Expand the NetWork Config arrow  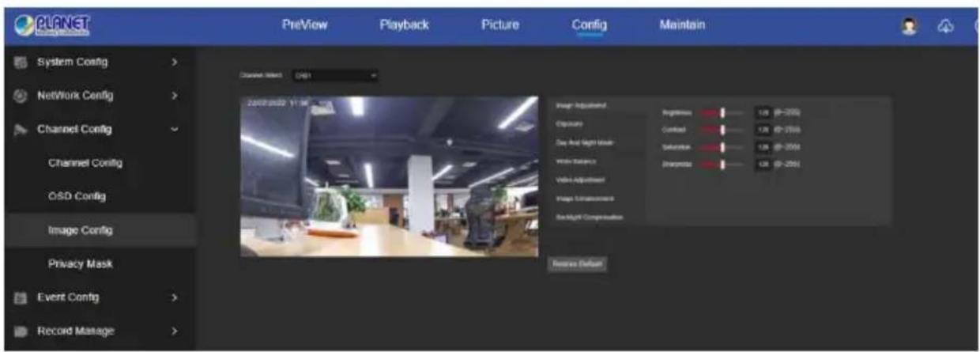[175, 97]
